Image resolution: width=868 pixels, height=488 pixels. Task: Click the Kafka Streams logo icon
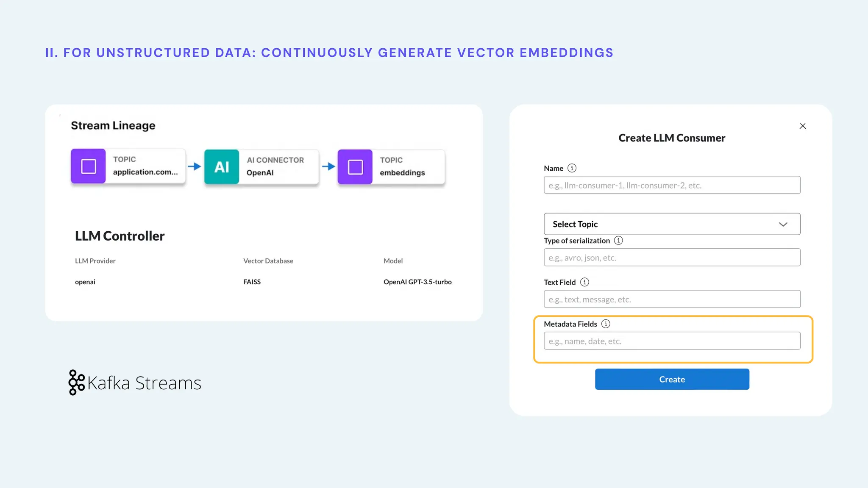(x=76, y=383)
